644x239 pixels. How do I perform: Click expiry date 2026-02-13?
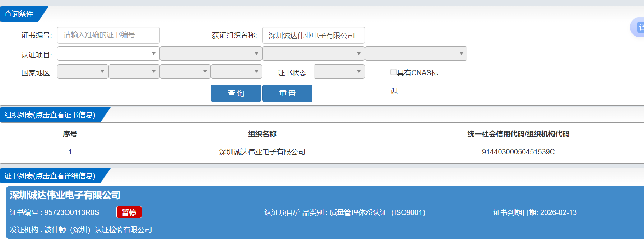[x=559, y=212]
